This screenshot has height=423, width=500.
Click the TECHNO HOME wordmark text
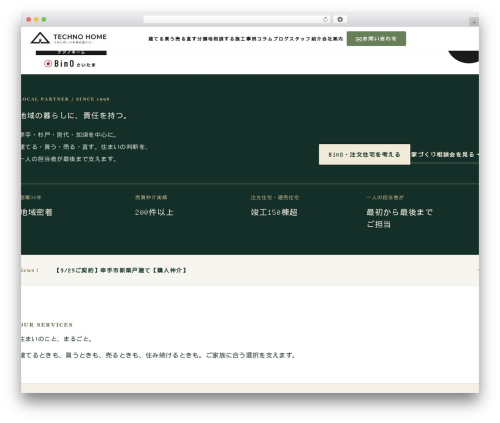pos(80,37)
